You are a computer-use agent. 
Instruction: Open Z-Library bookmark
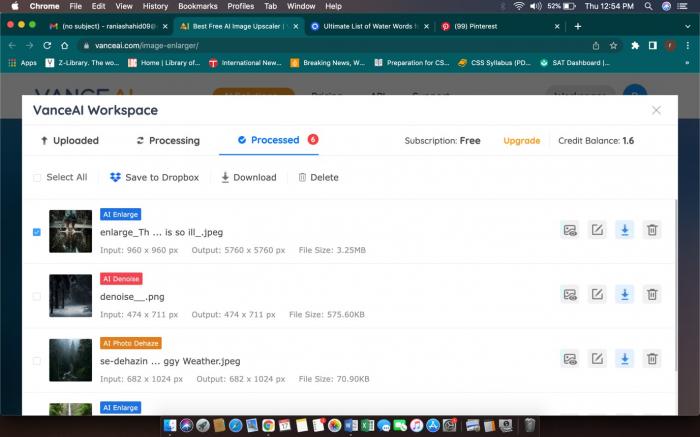82,63
